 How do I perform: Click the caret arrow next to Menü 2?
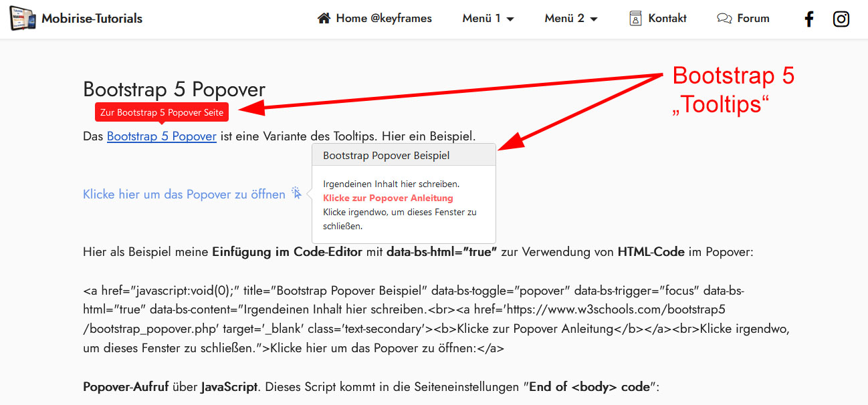click(x=594, y=19)
